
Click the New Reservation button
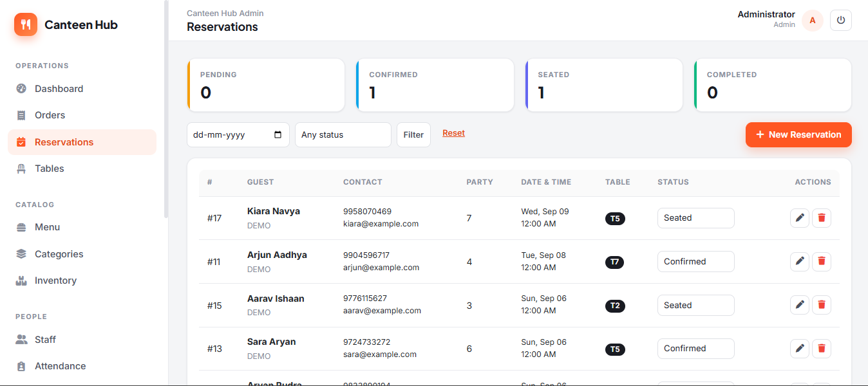point(798,134)
